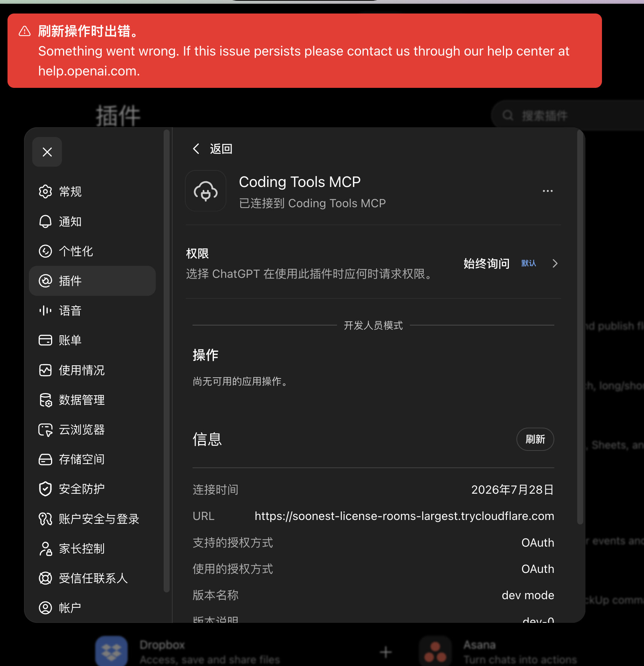644x666 pixels.
Task: Click the OAuth value for 支持的授权方式
Action: click(x=538, y=542)
